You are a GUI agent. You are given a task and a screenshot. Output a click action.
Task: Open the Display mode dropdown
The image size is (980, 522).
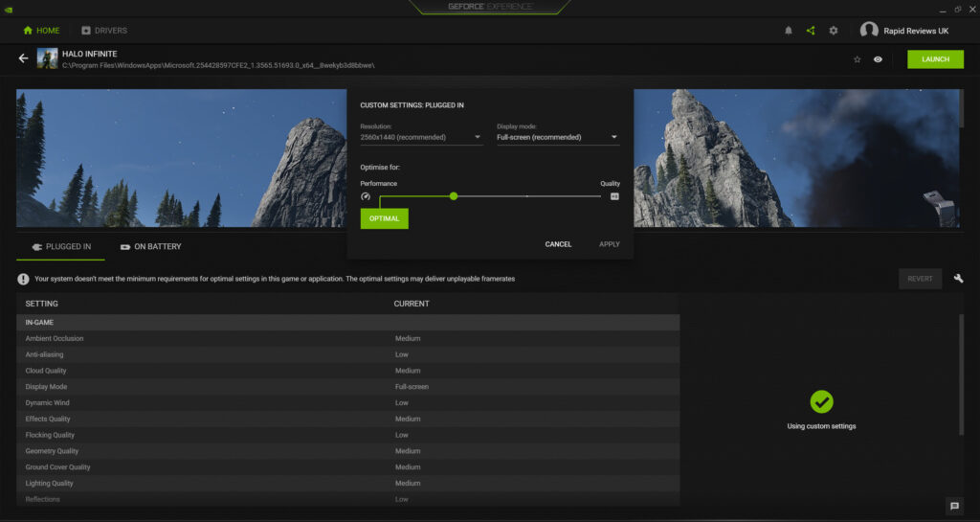558,137
